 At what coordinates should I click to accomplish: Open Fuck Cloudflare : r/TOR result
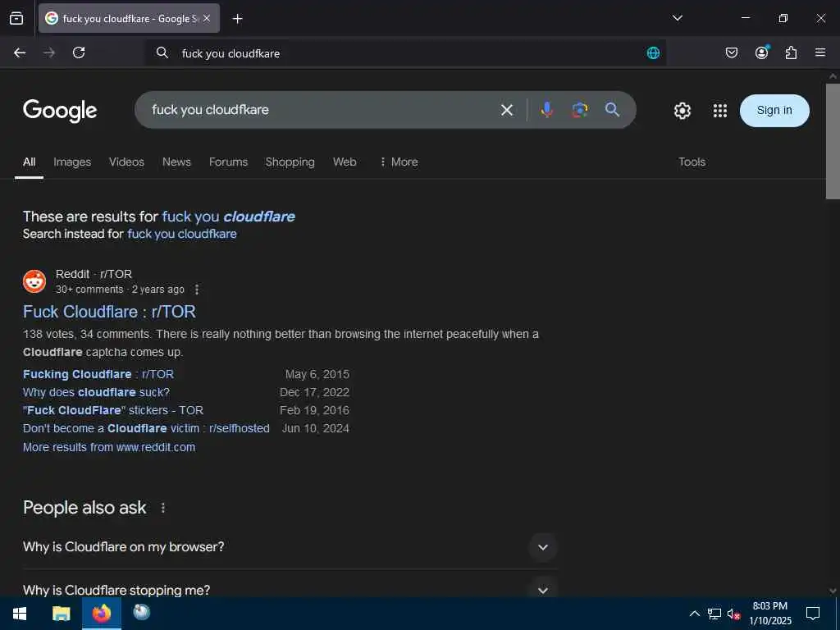point(109,312)
